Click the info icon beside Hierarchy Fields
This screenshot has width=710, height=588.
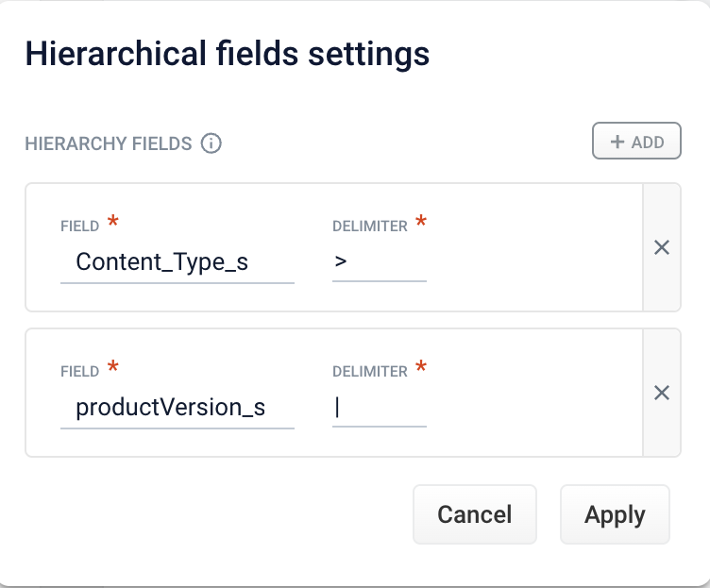tap(211, 143)
